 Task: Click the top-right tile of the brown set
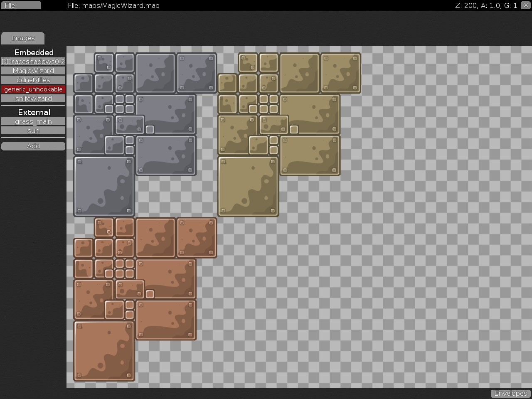[x=197, y=238]
